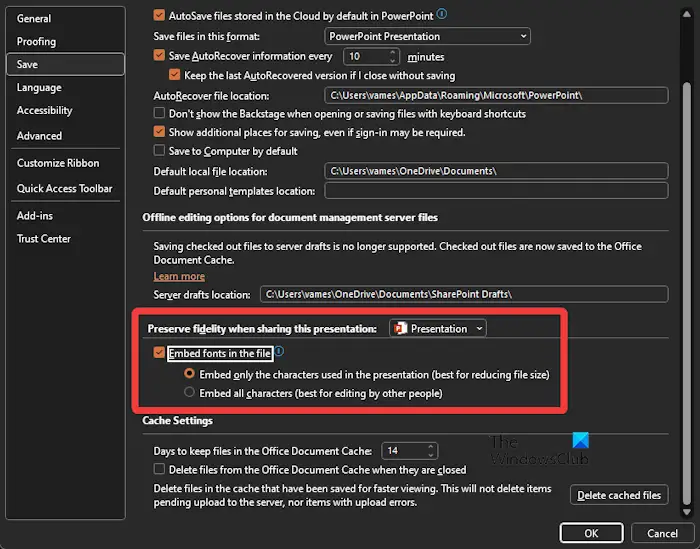
Task: Open the Accessibility options category
Action: pyautogui.click(x=65, y=110)
